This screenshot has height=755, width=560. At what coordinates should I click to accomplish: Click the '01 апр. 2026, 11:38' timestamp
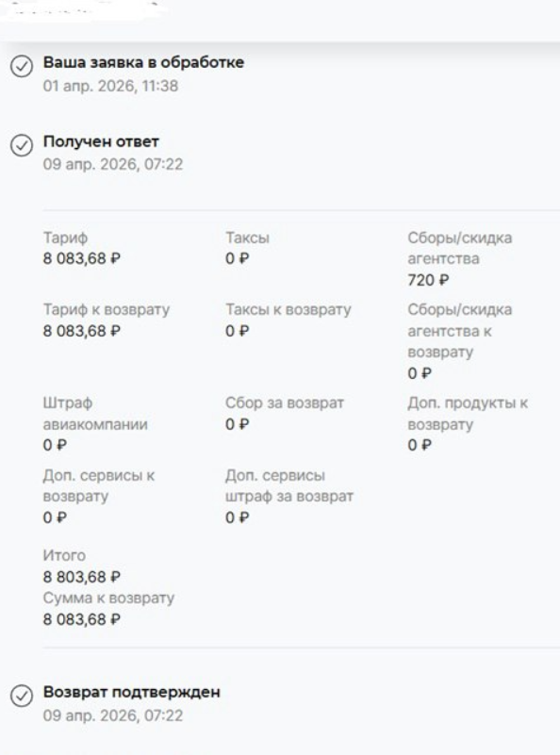[110, 86]
